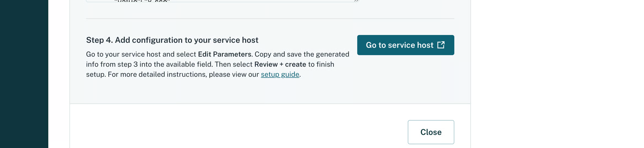Click the empty gray area below Step 4 text
Image resolution: width=644 pixels, height=148 pixels.
coord(221,91)
